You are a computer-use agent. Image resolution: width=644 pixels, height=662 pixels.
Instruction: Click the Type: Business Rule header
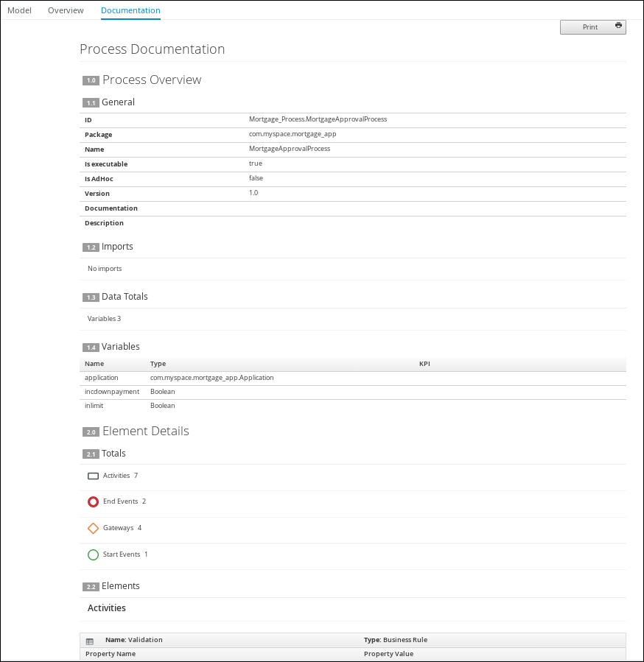click(x=396, y=640)
